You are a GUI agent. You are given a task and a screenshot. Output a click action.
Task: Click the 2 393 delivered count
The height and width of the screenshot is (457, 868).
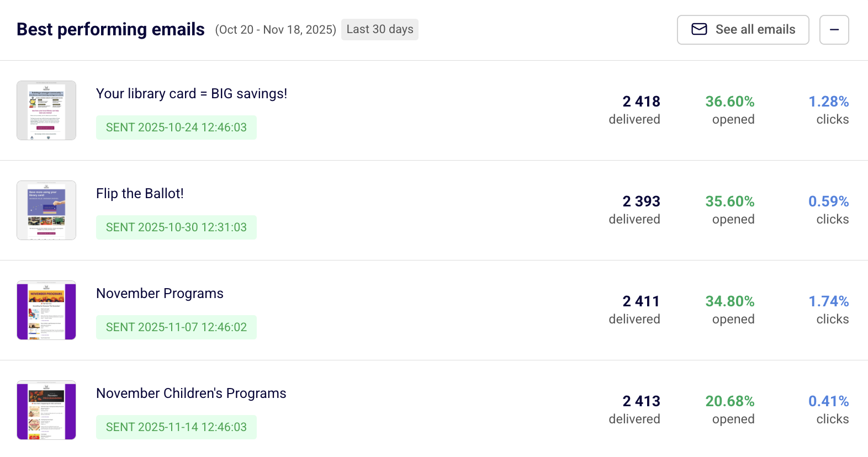pos(641,202)
